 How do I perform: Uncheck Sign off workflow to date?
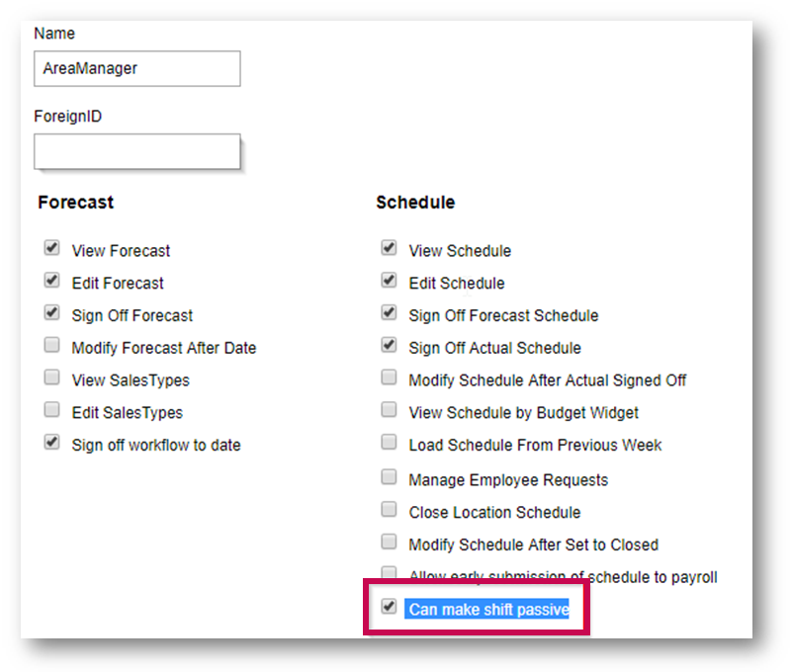(51, 444)
